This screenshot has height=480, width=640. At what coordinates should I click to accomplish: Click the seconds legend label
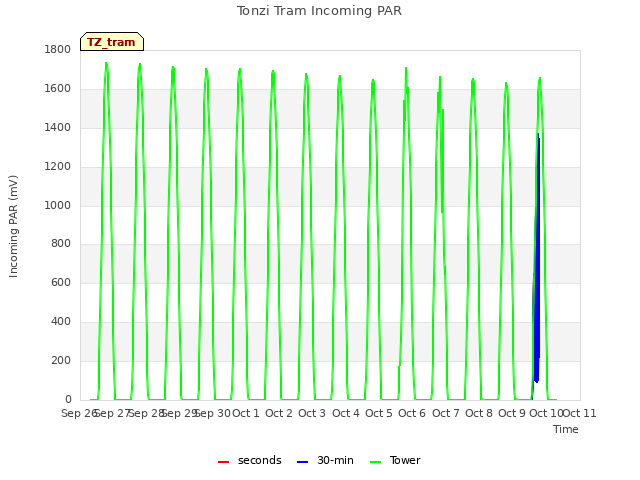coord(260,460)
